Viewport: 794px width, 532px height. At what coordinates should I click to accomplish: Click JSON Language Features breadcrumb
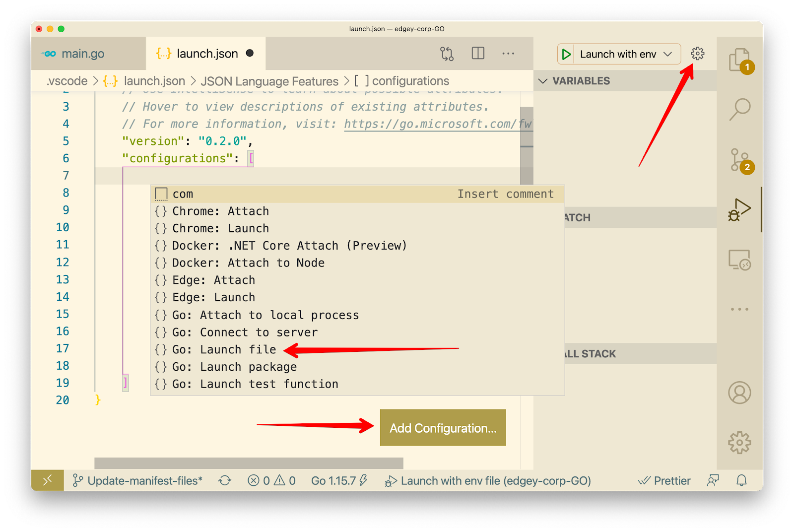pyautogui.click(x=269, y=81)
